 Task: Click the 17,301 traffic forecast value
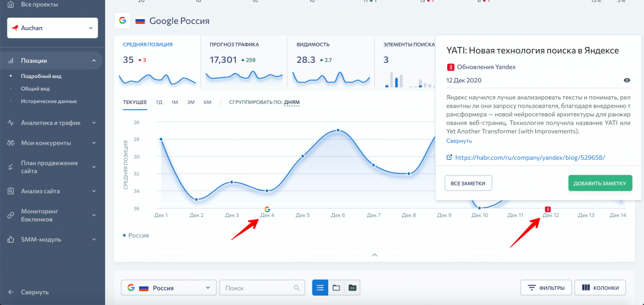point(223,60)
